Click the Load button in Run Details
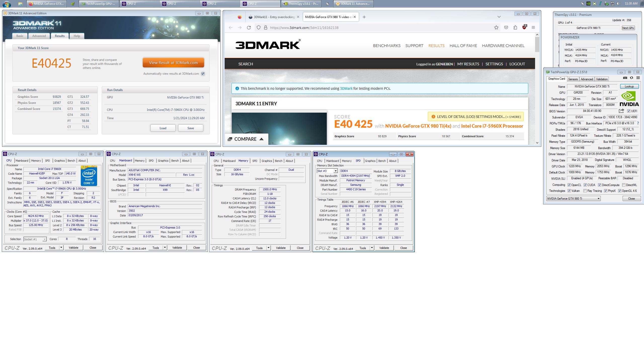Viewport: 644px width, 362px height. [163, 128]
